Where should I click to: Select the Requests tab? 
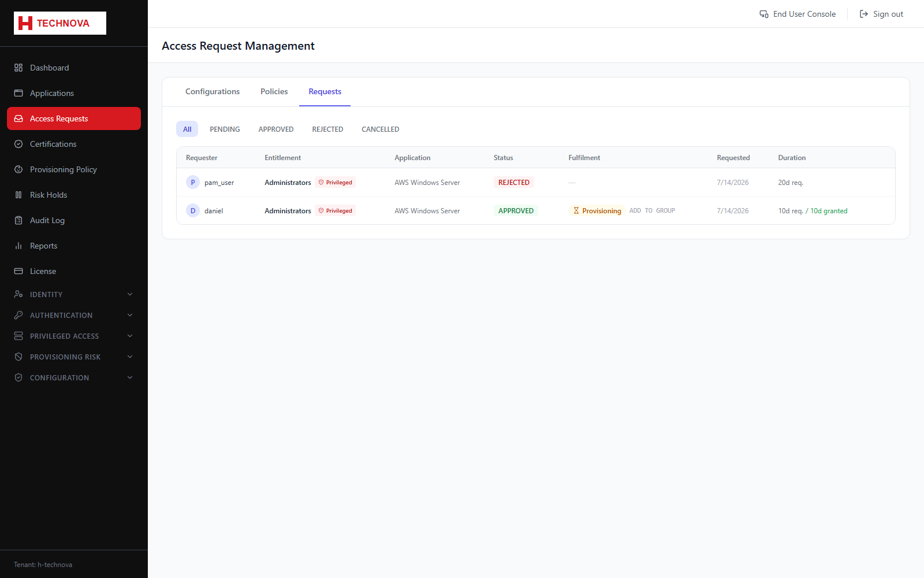[x=325, y=91]
